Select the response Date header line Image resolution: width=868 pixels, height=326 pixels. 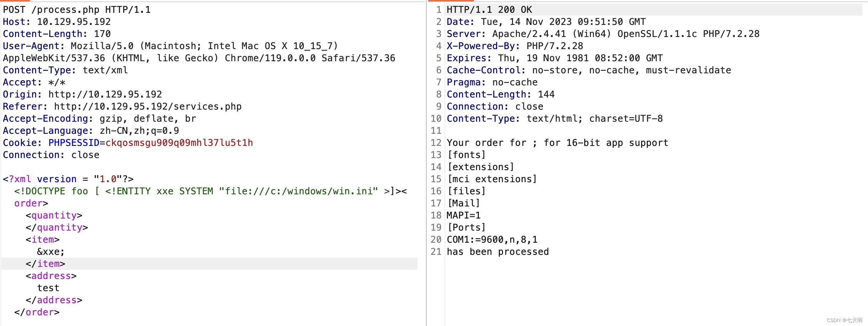[546, 22]
